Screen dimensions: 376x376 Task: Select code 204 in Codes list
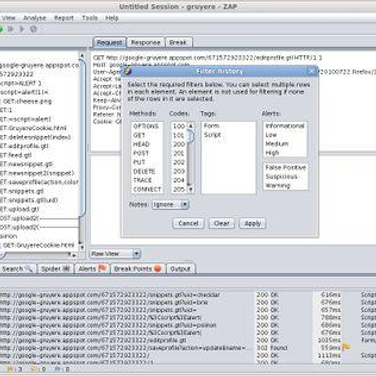[x=179, y=180]
